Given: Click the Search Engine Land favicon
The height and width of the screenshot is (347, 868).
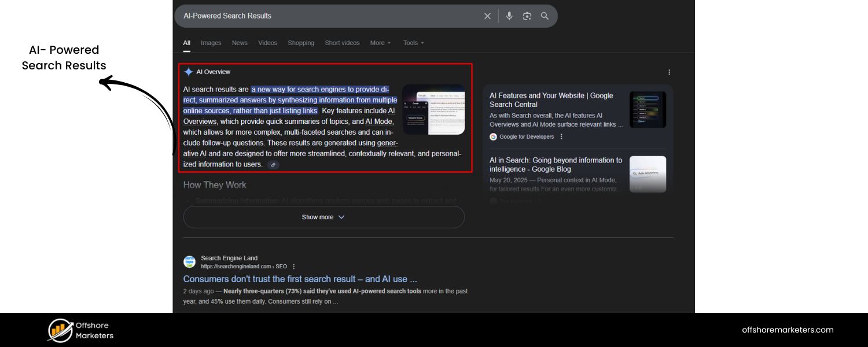Looking at the screenshot, I should click(x=190, y=261).
